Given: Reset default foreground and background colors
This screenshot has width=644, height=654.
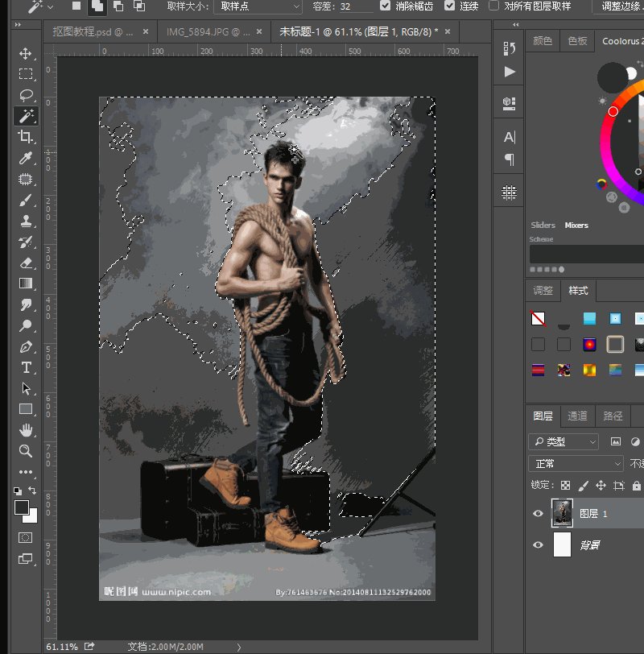Looking at the screenshot, I should (x=18, y=491).
